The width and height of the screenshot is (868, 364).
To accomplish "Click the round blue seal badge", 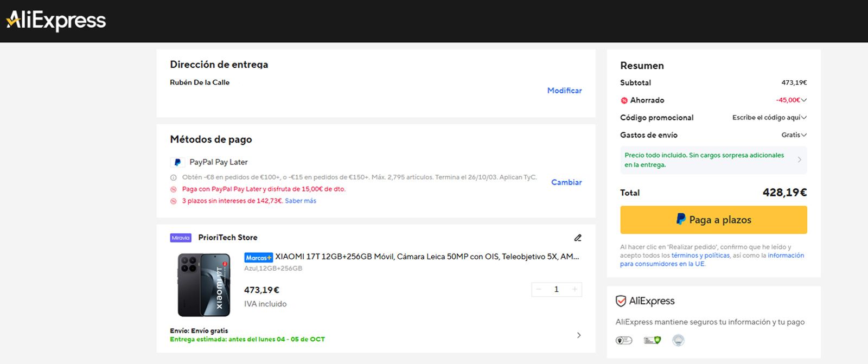I will [678, 340].
